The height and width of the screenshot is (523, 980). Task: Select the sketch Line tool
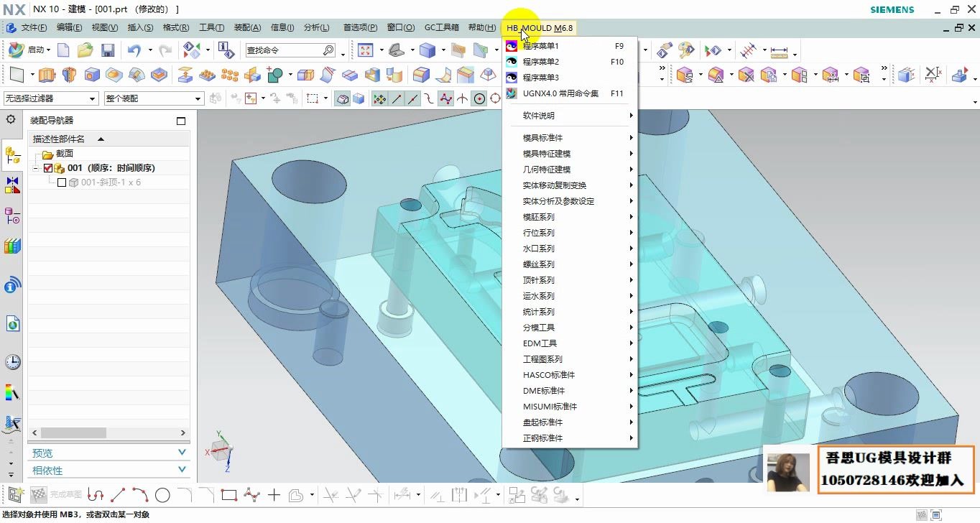click(x=119, y=495)
